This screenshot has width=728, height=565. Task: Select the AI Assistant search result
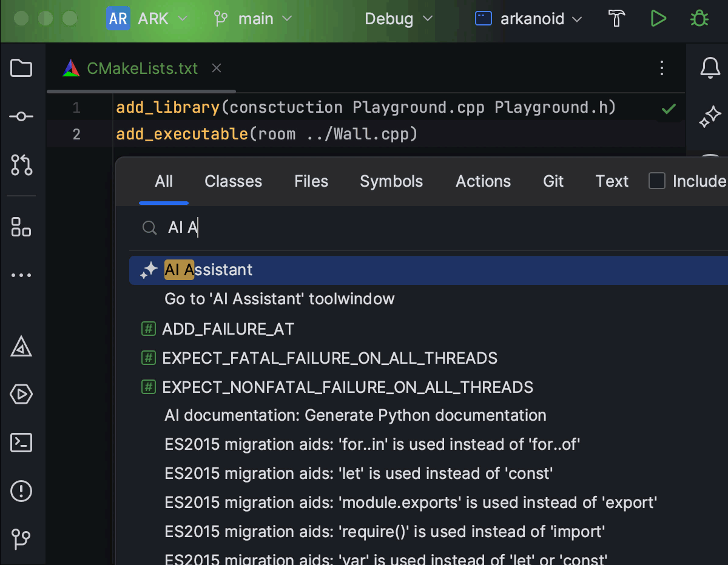tap(209, 270)
